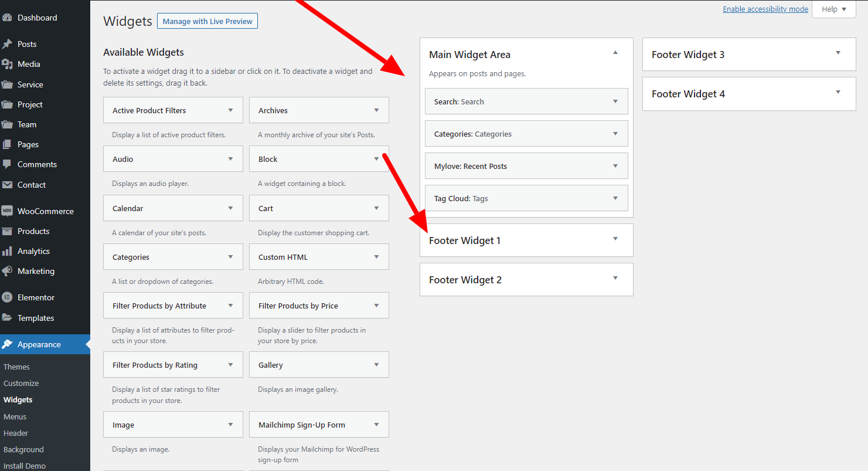868x471 pixels.
Task: Click the Contact envelope icon
Action: pyautogui.click(x=7, y=185)
